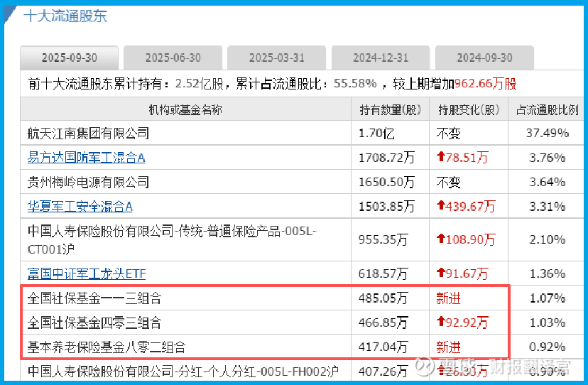
Task: Click the 1708.72万 holding cell
Action: click(x=386, y=158)
